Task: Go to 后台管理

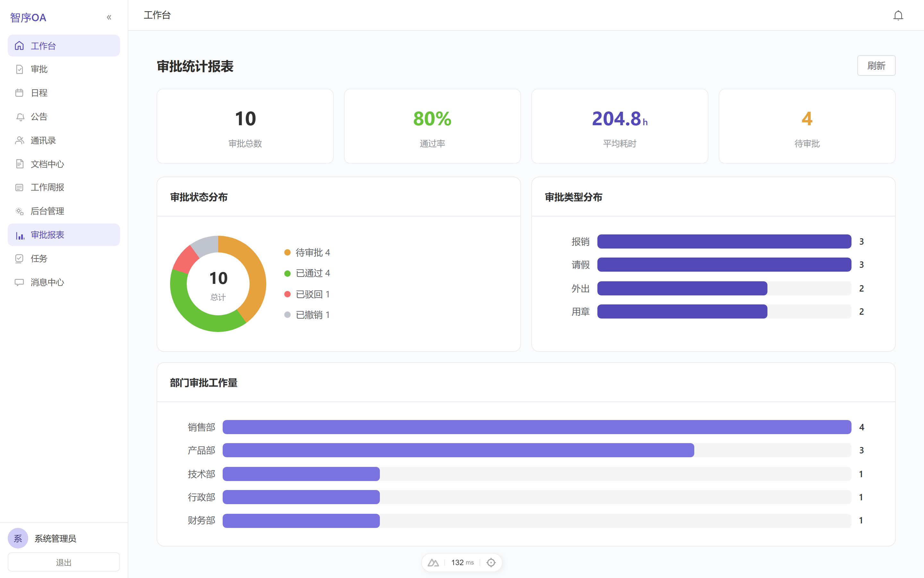Action: 64,211
